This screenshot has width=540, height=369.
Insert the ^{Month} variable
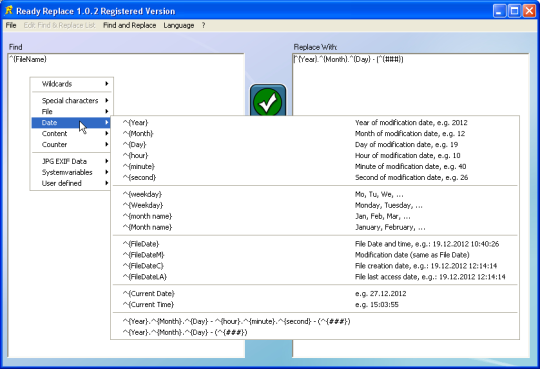[315, 134]
